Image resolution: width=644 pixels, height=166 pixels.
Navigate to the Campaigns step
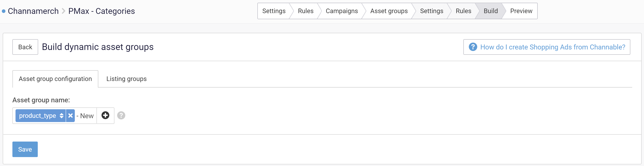(342, 11)
